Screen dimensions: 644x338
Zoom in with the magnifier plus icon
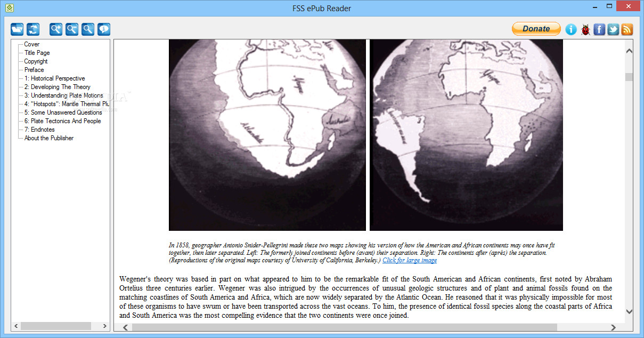click(56, 29)
